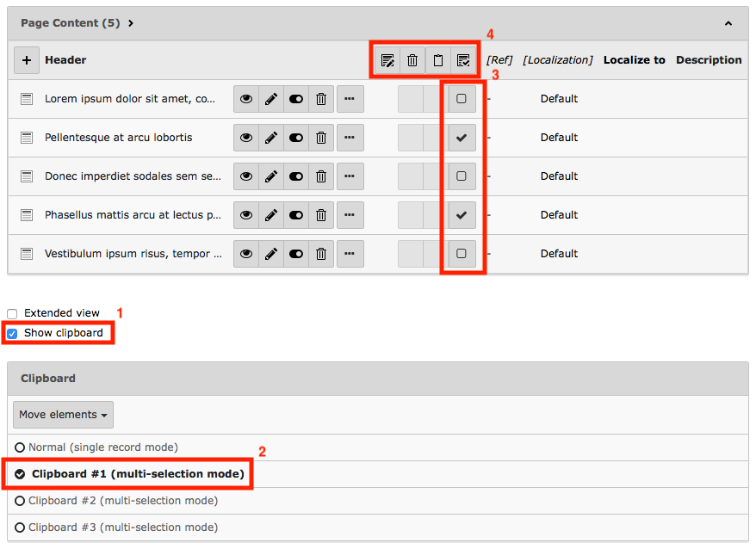This screenshot has height=549, width=756.
Task: Open more options for Donec imperdiet row
Action: click(350, 176)
